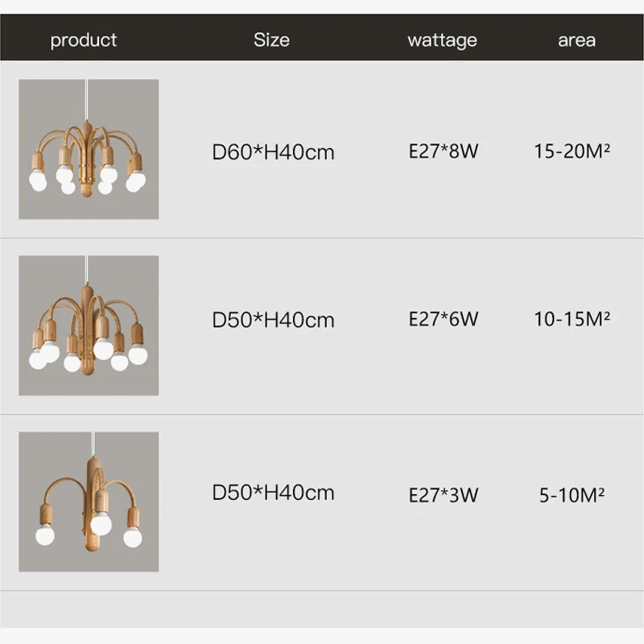Select the E27*8W wattage value

tap(444, 151)
